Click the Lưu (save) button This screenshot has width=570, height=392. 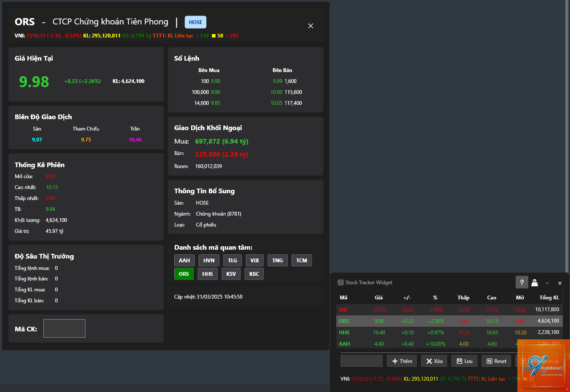tap(464, 361)
